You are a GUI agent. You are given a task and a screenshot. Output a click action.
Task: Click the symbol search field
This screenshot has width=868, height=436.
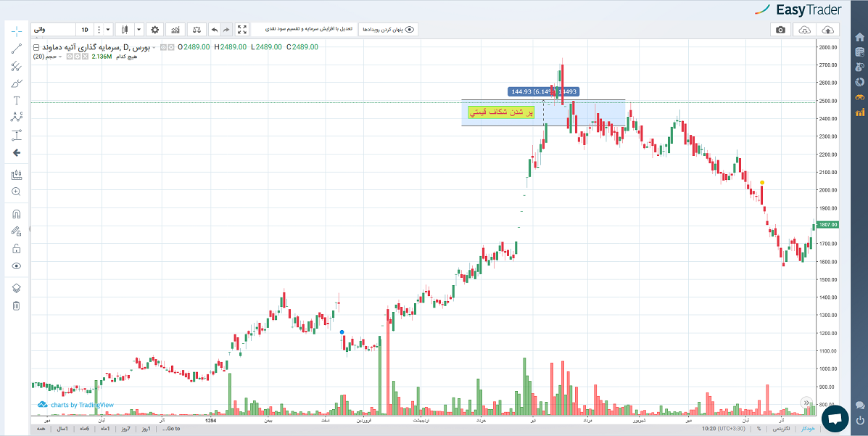pyautogui.click(x=53, y=30)
